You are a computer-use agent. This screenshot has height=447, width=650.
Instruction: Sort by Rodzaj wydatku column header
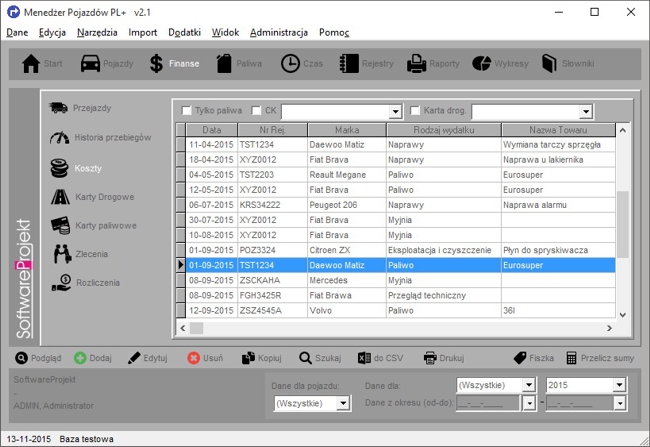tap(444, 130)
